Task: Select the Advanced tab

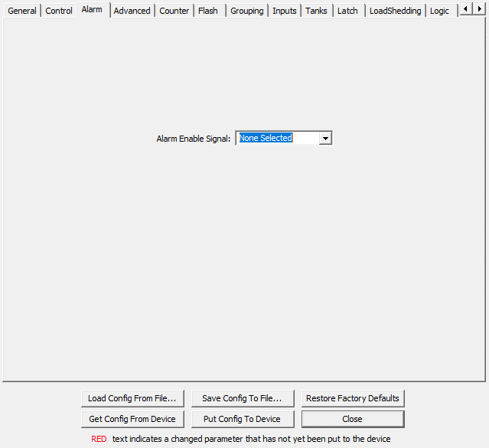Action: coord(132,11)
